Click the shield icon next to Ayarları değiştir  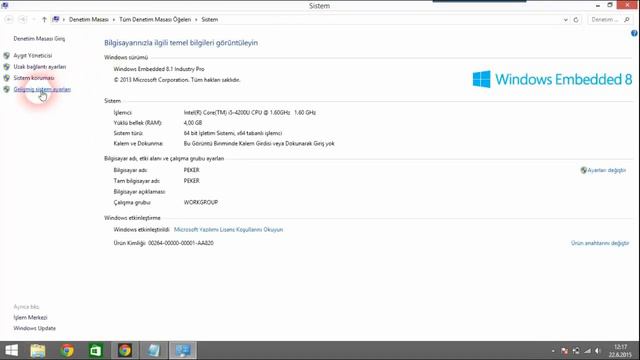[584, 170]
